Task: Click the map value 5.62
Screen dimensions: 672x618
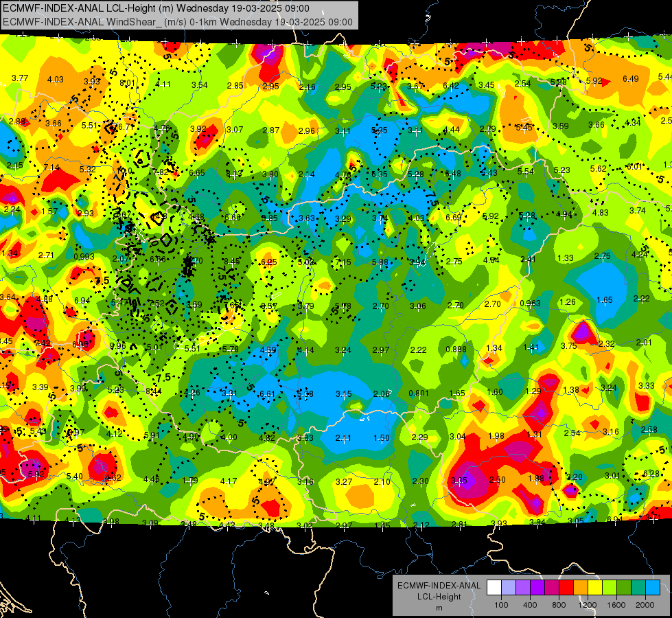Action: [599, 168]
